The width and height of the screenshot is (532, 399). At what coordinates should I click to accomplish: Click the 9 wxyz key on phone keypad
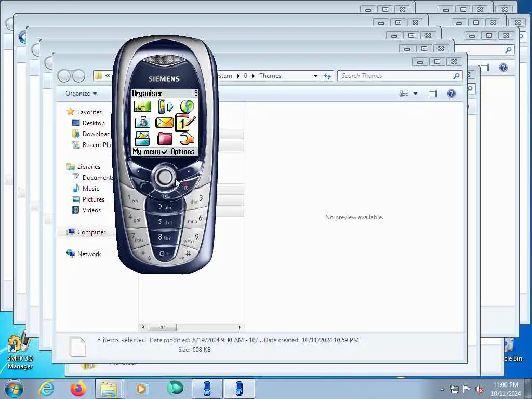[x=191, y=238]
